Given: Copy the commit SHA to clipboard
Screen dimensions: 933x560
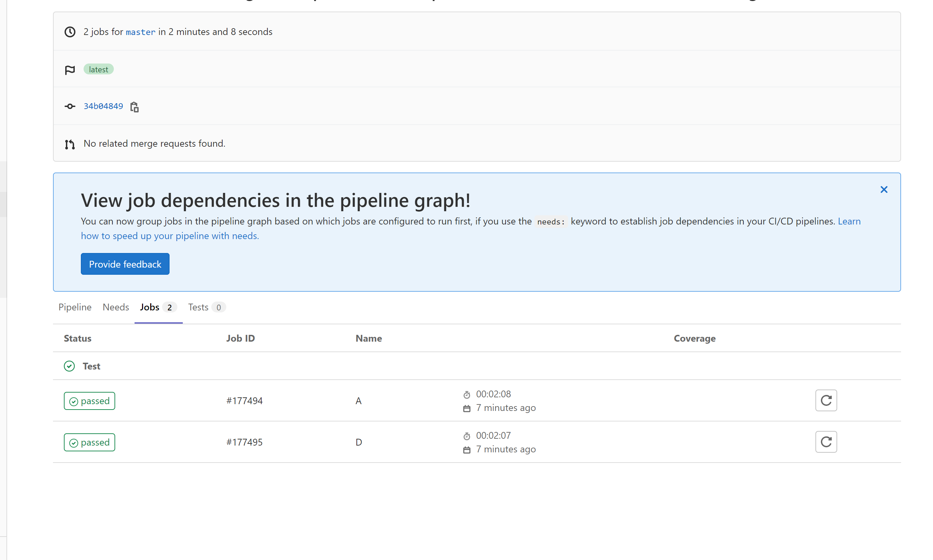Looking at the screenshot, I should click(x=134, y=107).
